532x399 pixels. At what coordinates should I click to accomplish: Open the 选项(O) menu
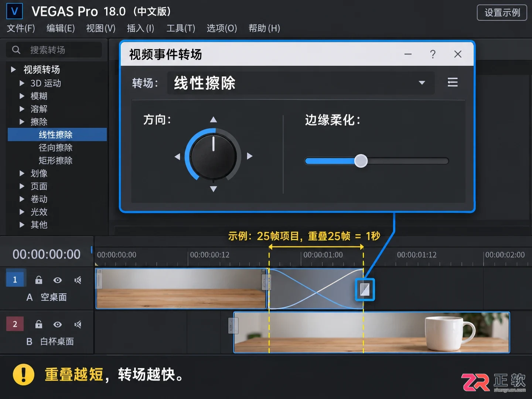tap(222, 28)
